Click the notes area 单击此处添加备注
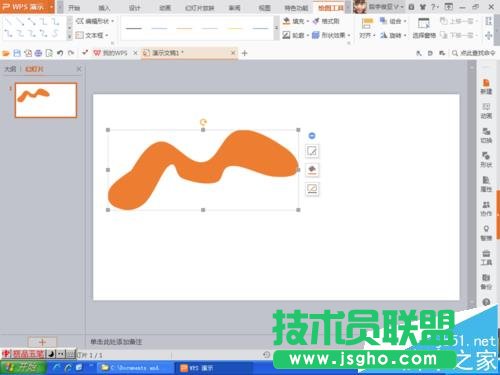Viewport: 500px width, 375px height. (x=116, y=342)
